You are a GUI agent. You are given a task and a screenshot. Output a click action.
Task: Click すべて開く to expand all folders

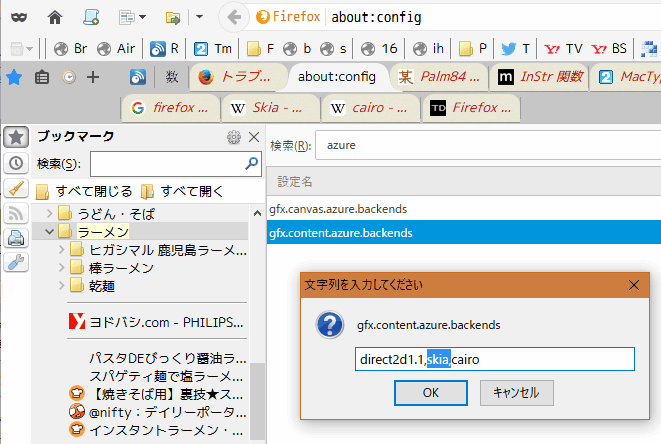(182, 191)
